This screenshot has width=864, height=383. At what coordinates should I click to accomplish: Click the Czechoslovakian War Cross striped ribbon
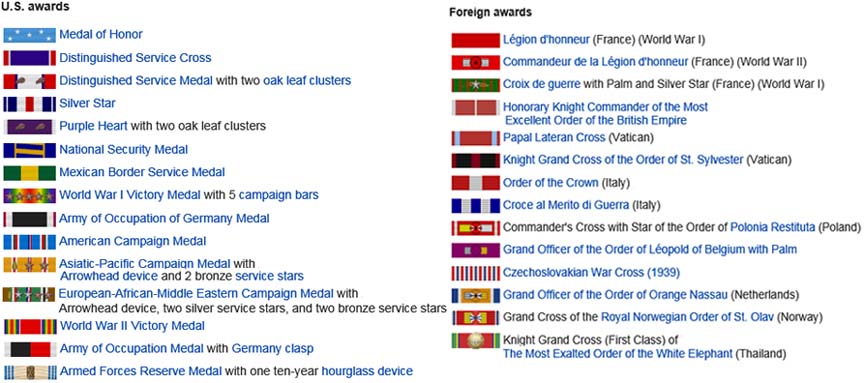tap(476, 273)
